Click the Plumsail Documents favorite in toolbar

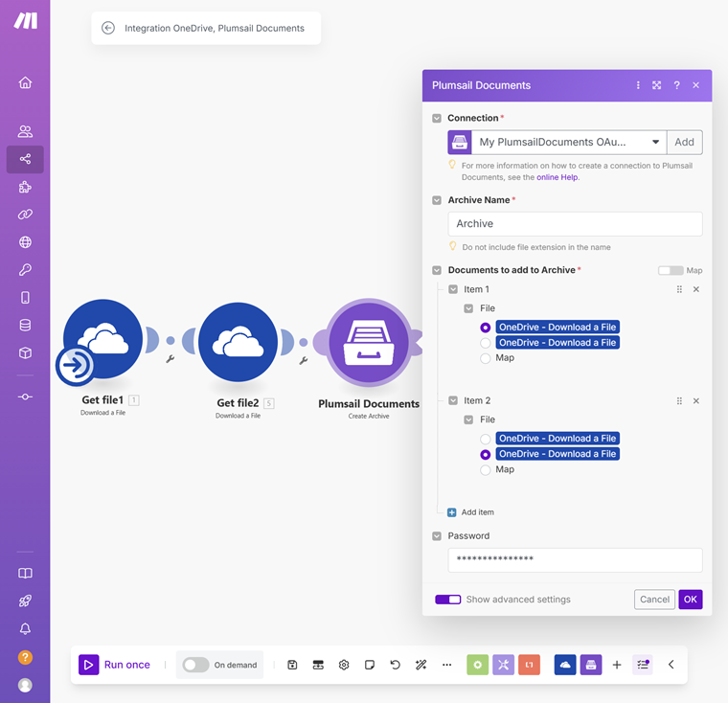(x=591, y=665)
